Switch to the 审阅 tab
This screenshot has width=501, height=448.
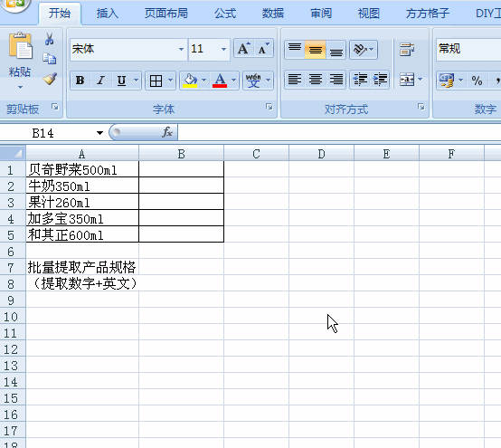pos(321,14)
